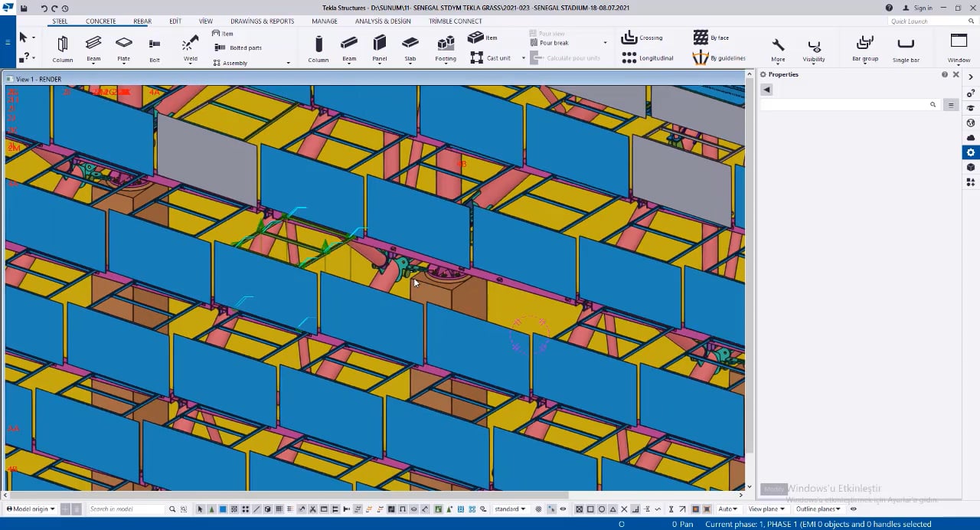Image resolution: width=980 pixels, height=530 pixels.
Task: Activate the Longitudinal rebar tool
Action: [648, 57]
